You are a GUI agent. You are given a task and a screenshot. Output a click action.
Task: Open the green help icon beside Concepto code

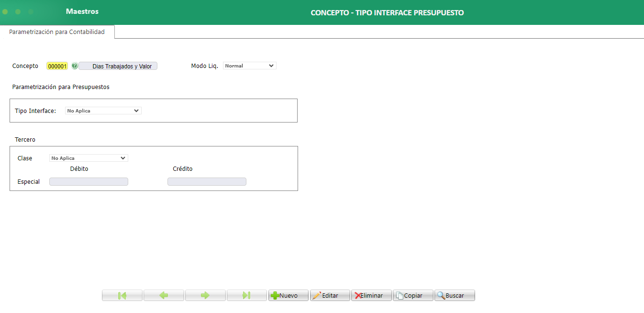click(x=75, y=66)
